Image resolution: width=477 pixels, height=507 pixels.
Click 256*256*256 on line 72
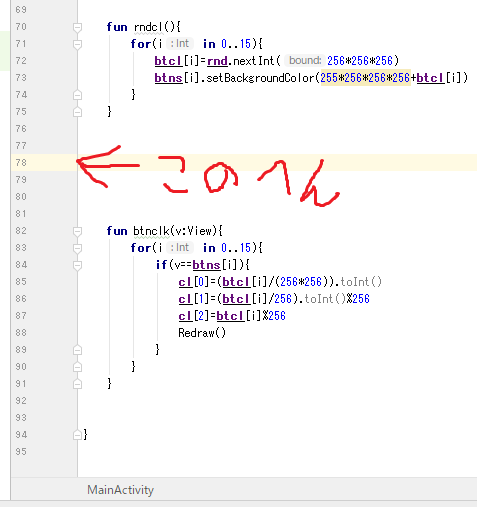point(360,61)
